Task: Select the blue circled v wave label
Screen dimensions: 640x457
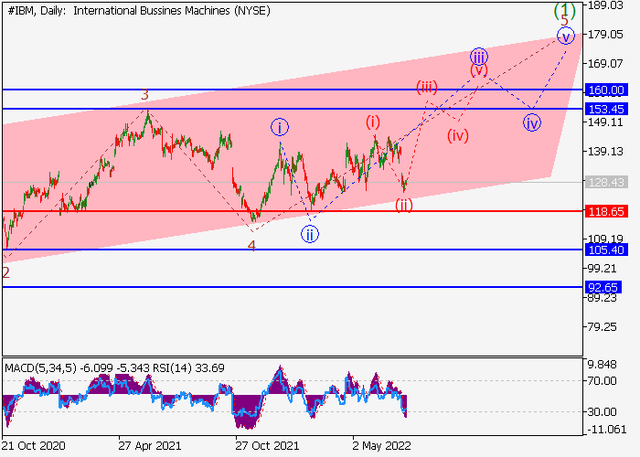Action: tap(566, 36)
